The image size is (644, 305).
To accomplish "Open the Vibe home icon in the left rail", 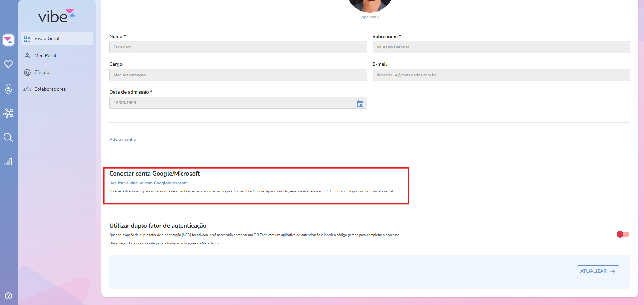I will (x=8, y=40).
